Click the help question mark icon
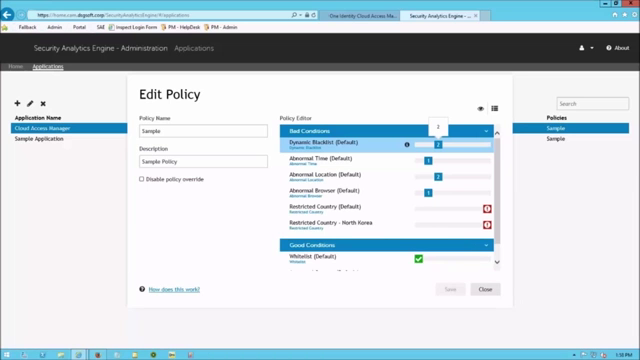The width and height of the screenshot is (640, 360). pyautogui.click(x=142, y=289)
